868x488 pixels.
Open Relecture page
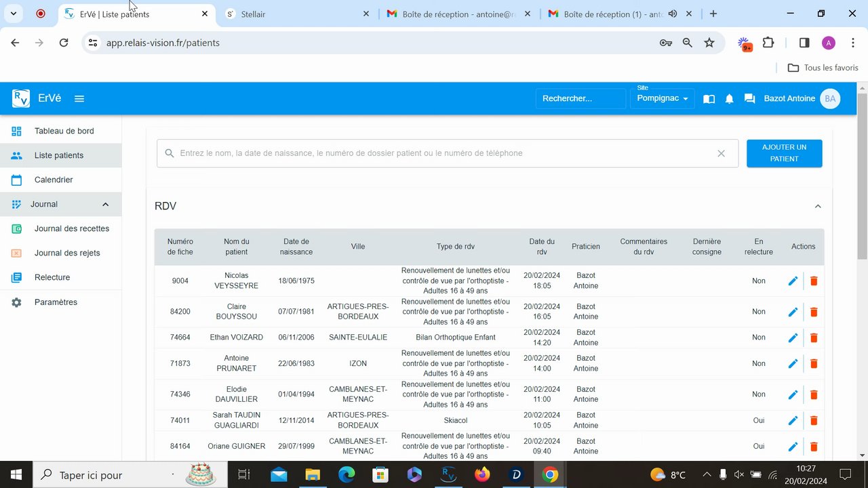click(61, 277)
